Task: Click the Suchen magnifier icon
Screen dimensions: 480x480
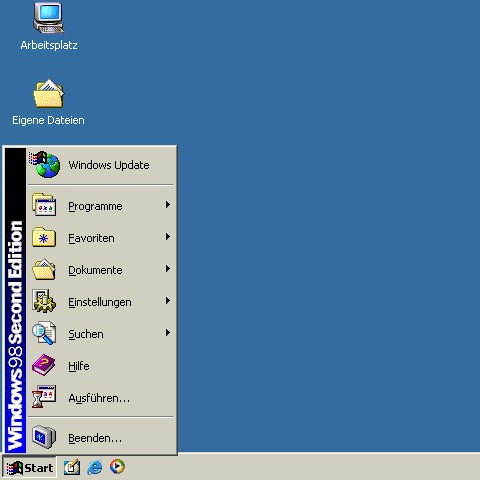Action: click(x=44, y=333)
